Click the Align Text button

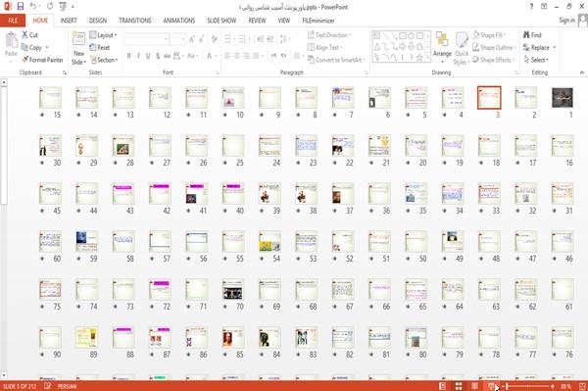324,48
